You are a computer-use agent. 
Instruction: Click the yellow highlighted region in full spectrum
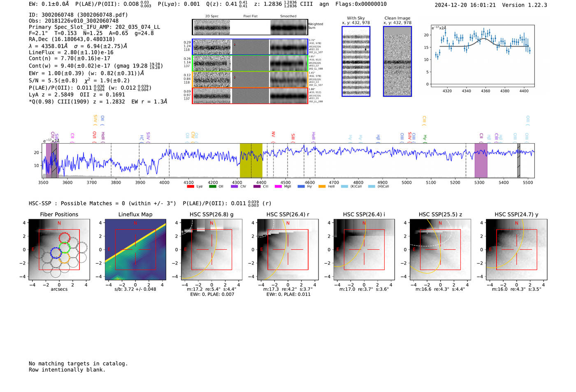point(251,160)
